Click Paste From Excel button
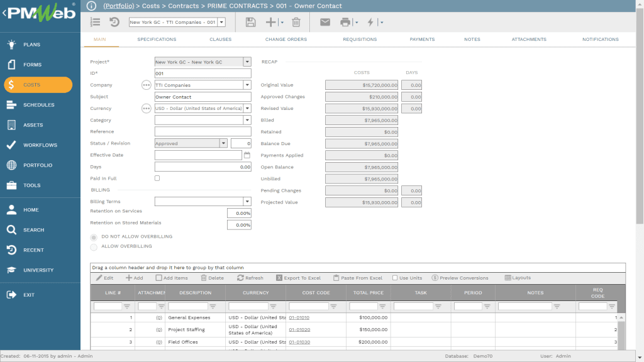644x362 pixels. (x=357, y=278)
